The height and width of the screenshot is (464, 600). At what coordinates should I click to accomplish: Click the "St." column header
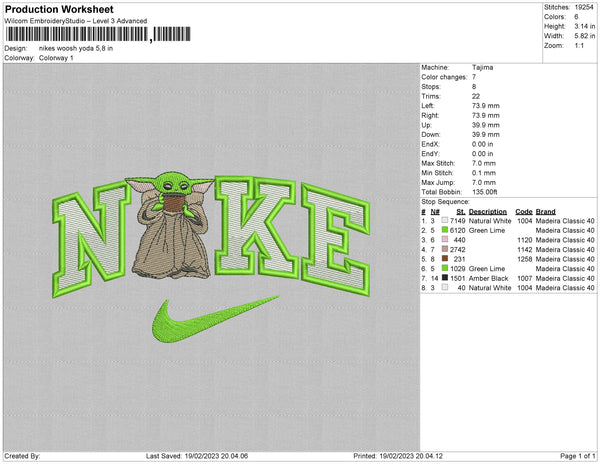tap(461, 211)
